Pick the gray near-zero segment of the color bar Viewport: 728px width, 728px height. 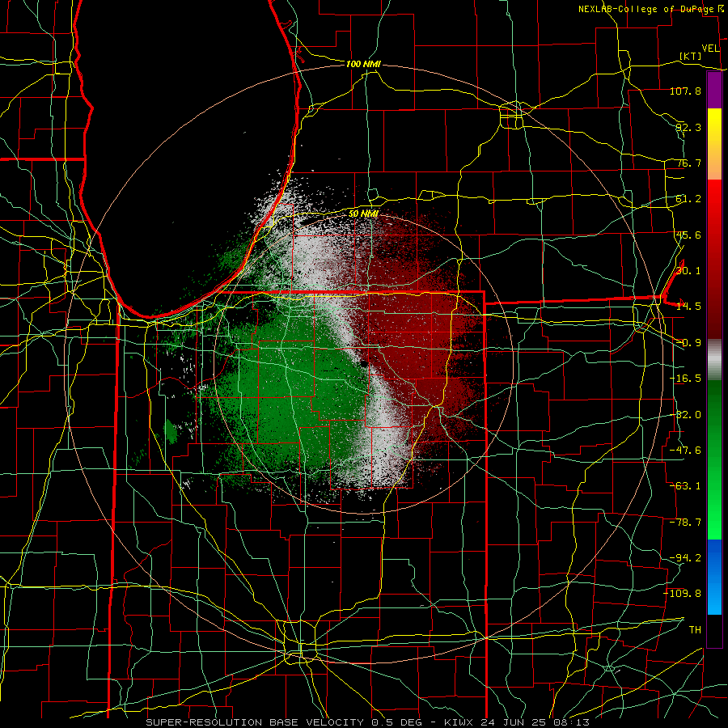pyautogui.click(x=714, y=359)
